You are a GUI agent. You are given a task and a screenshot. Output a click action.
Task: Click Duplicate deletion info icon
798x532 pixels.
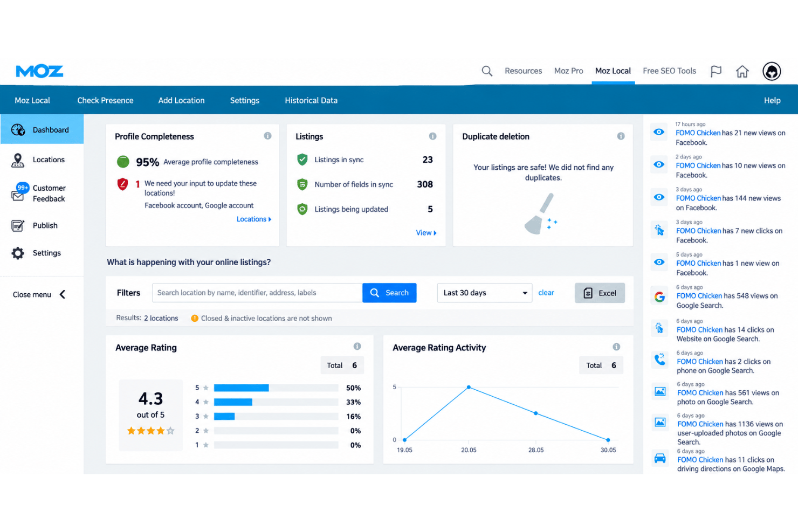621,136
